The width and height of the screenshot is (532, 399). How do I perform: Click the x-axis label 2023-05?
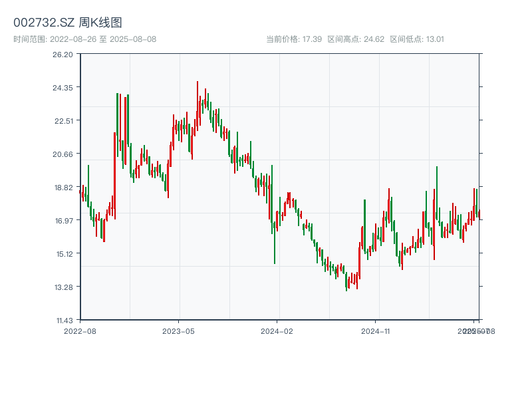click(x=178, y=331)
